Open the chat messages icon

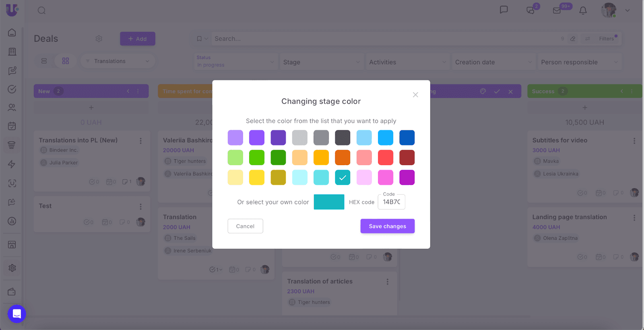[504, 10]
